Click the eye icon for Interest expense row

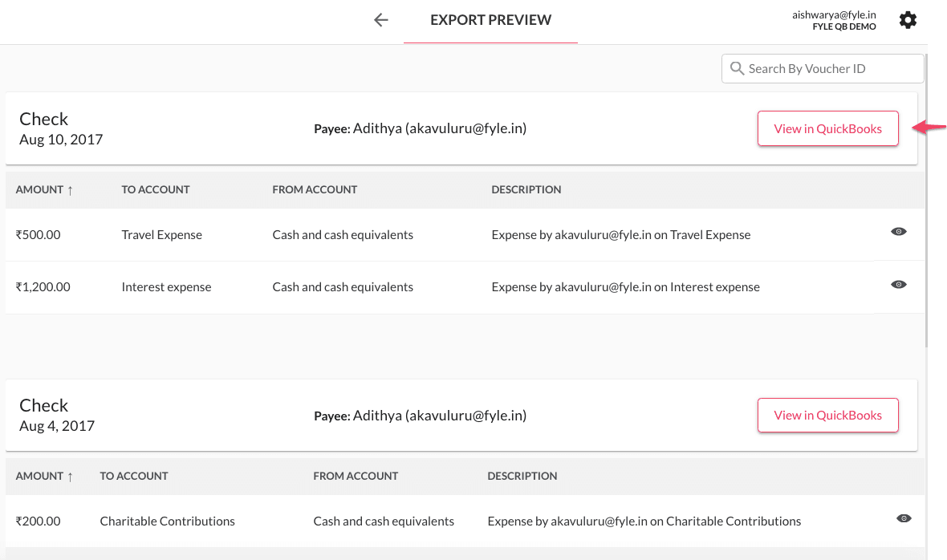click(x=899, y=285)
